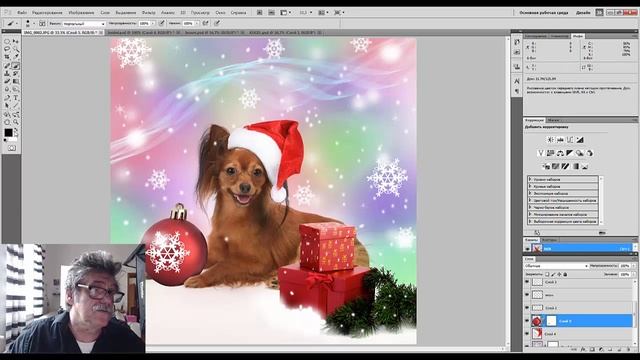Add a Curves adjustment
Screen dimensions: 640x360
570,140
